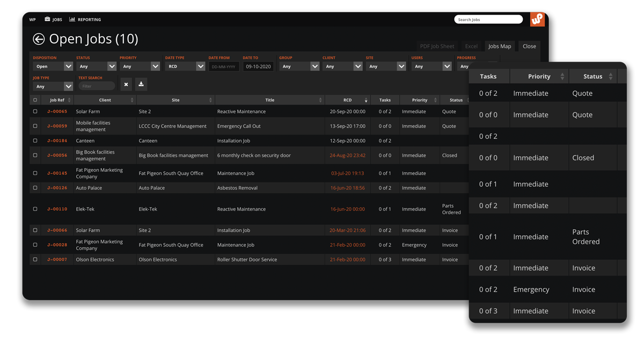The height and width of the screenshot is (349, 644).
Task: Open job link J-00145
Action: click(x=57, y=173)
